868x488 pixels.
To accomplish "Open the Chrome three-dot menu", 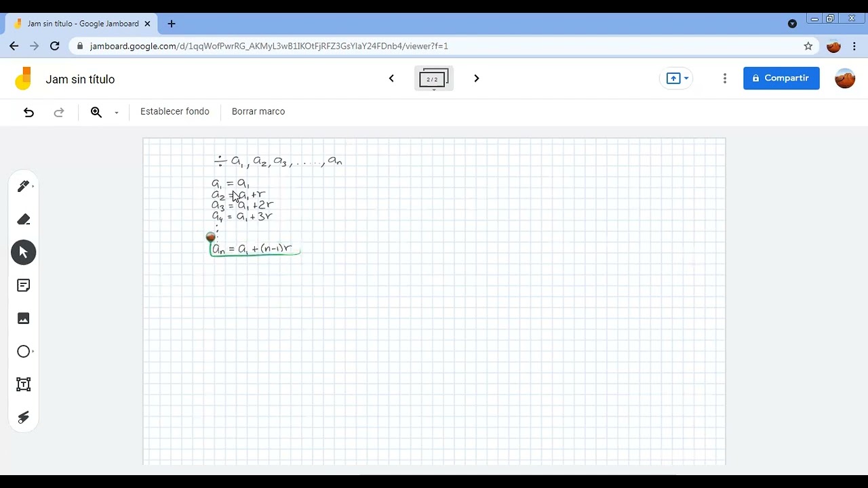I will (854, 46).
